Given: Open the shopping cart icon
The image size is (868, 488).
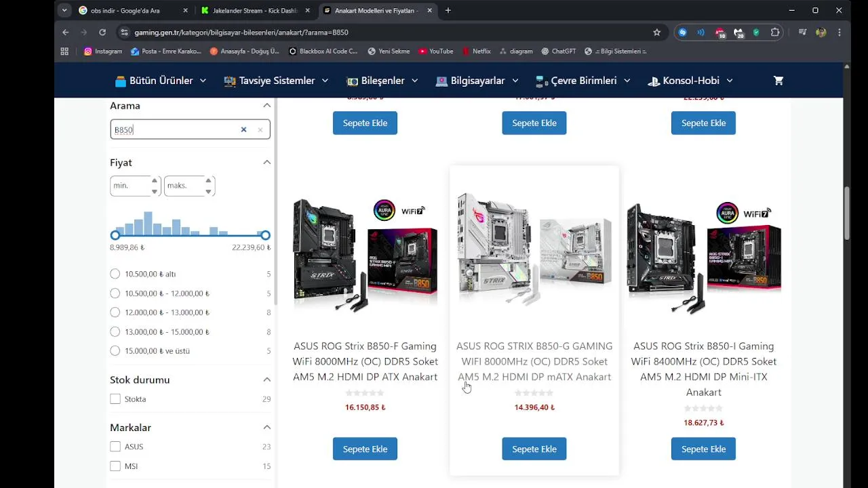Looking at the screenshot, I should (x=778, y=81).
